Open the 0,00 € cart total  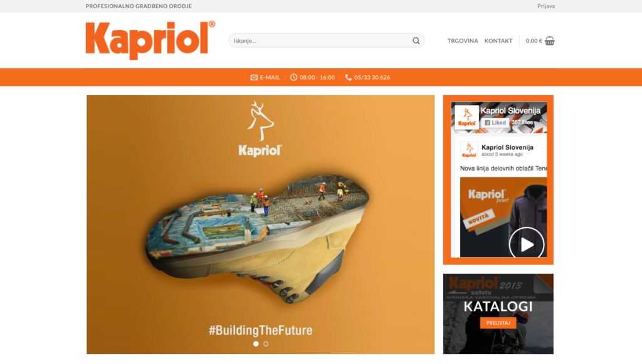click(x=534, y=41)
